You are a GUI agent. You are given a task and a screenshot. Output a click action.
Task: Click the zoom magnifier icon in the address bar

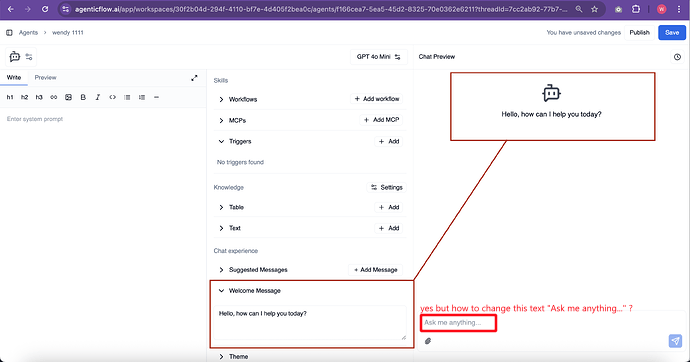[x=579, y=9]
